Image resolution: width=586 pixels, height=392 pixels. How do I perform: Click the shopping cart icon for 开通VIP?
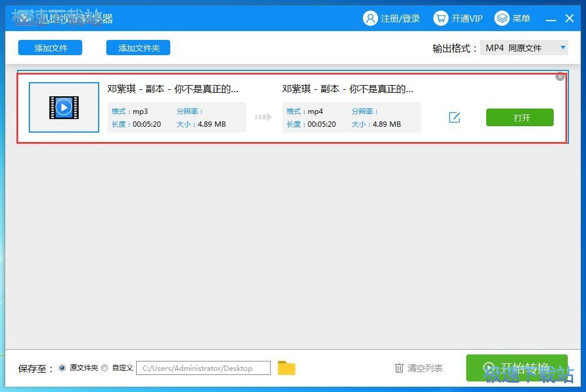[x=440, y=18]
